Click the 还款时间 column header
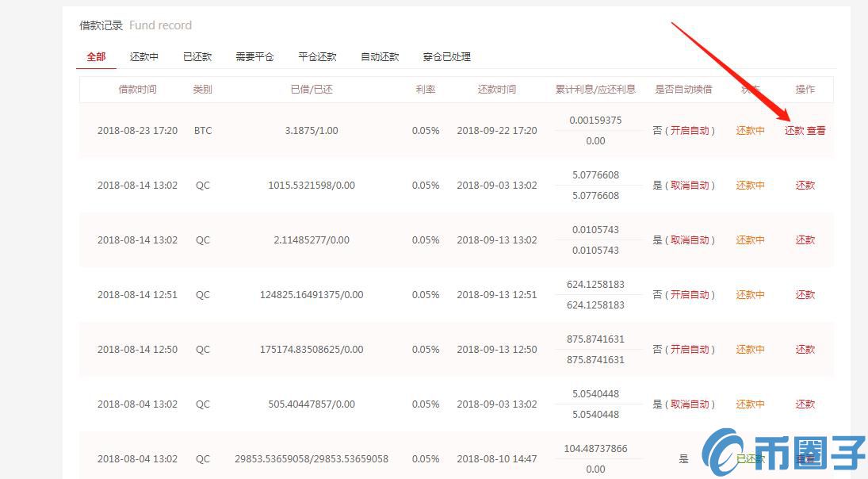Image resolution: width=868 pixels, height=479 pixels. click(x=496, y=89)
